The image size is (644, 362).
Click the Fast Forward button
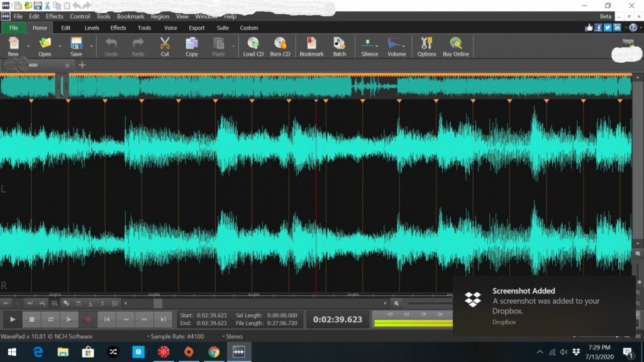pos(144,319)
